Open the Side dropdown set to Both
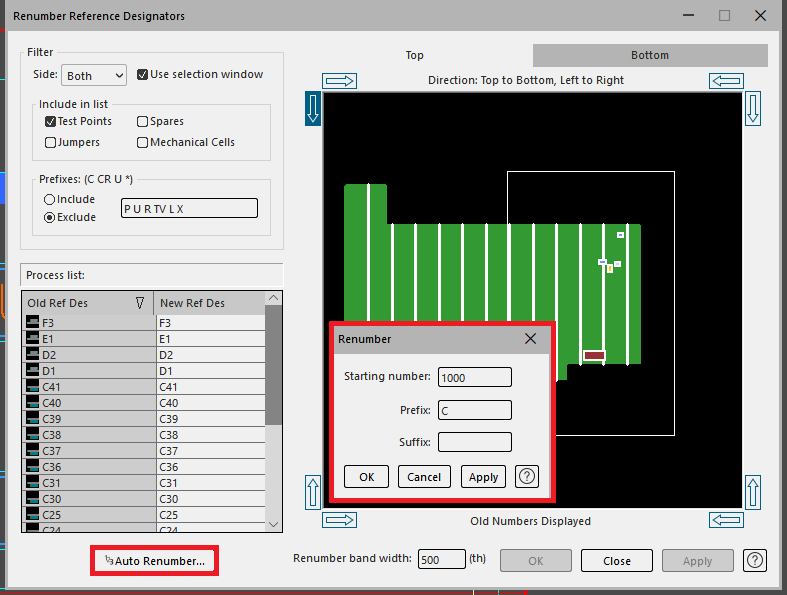787x595 pixels. (94, 76)
